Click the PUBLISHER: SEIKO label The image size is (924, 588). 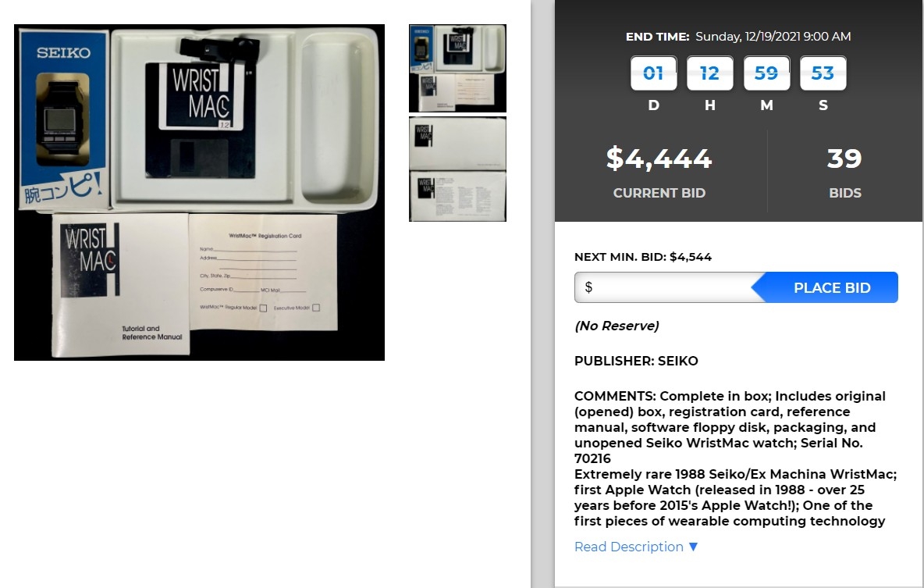636,361
